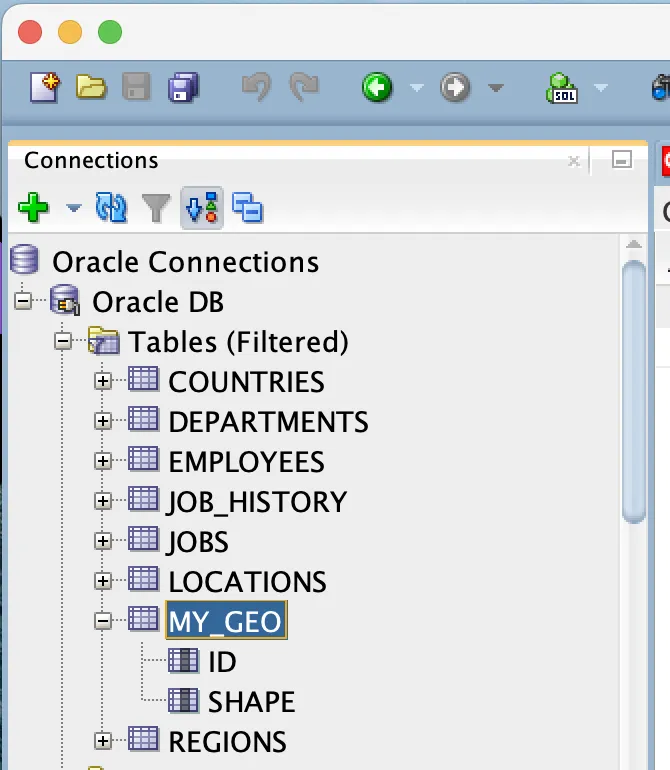Open the New Connection dropdown arrow
Screen dimensions: 670x770
coord(74,208)
